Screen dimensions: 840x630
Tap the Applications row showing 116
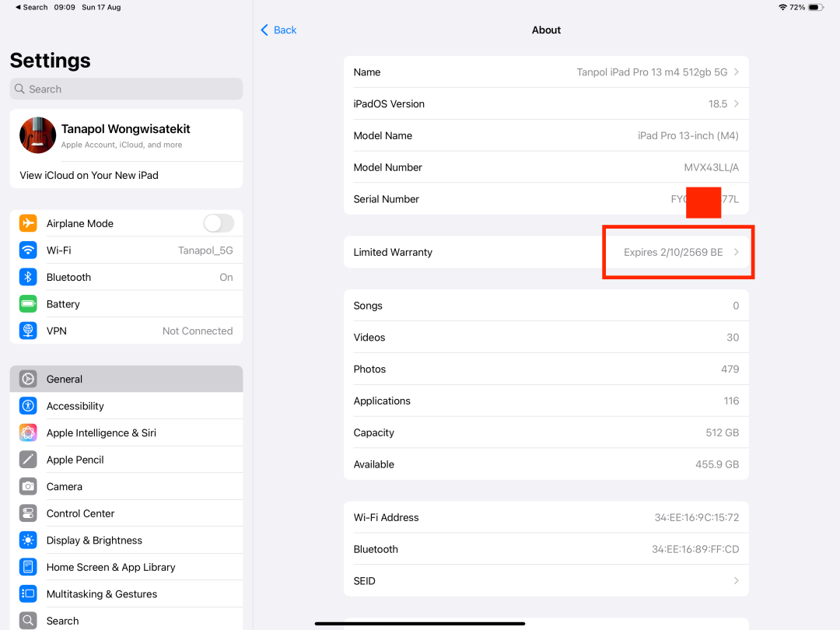click(546, 401)
